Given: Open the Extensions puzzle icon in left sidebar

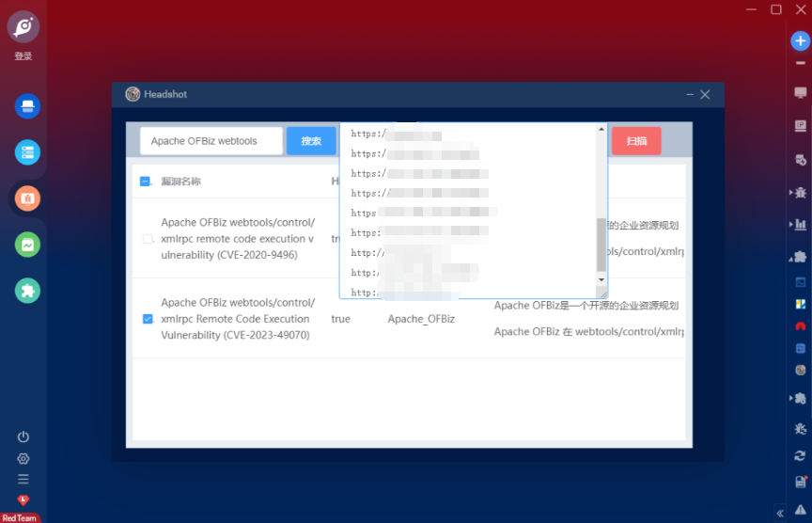Looking at the screenshot, I should coord(27,291).
